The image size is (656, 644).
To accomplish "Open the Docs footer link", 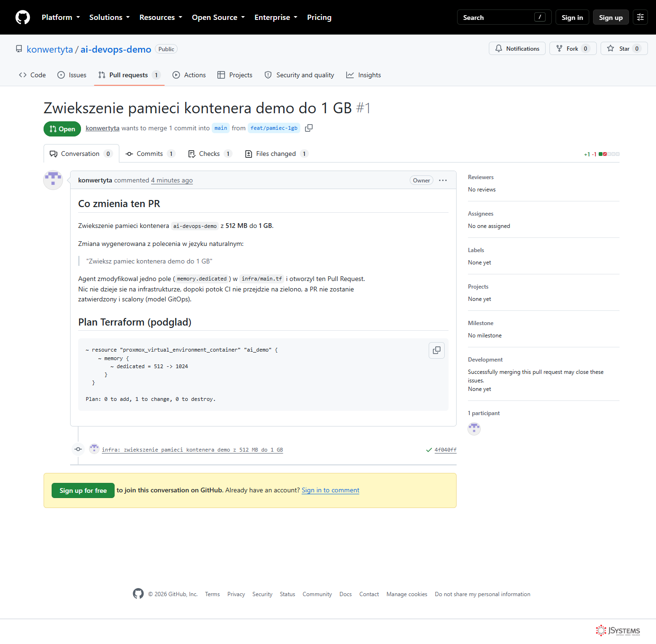I will 346,594.
